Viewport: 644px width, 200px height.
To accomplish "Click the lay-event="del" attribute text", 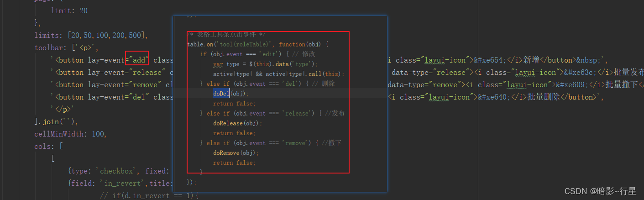I will [x=117, y=97].
